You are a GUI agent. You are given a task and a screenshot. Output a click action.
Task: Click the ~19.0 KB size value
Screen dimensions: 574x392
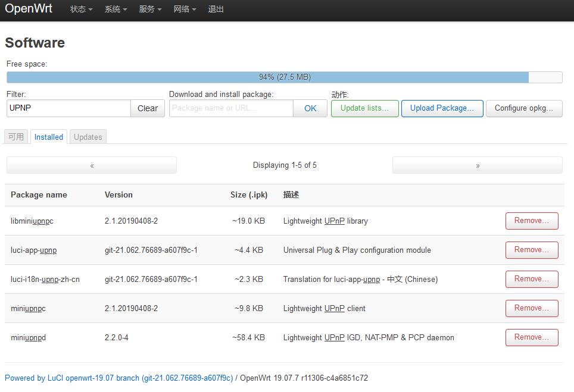[x=248, y=221]
